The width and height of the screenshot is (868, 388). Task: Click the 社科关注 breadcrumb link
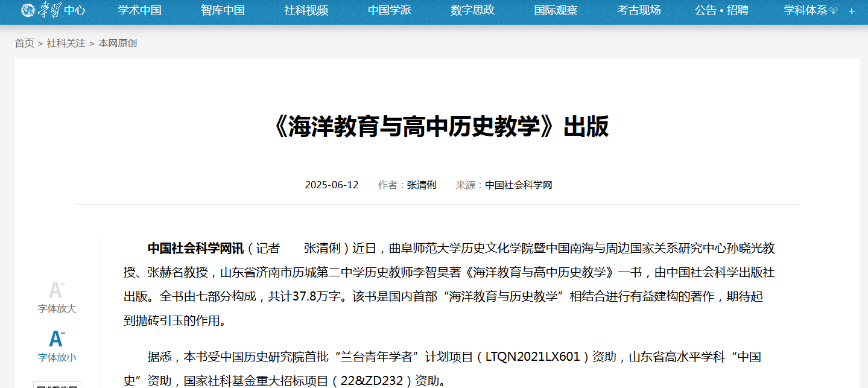[66, 43]
